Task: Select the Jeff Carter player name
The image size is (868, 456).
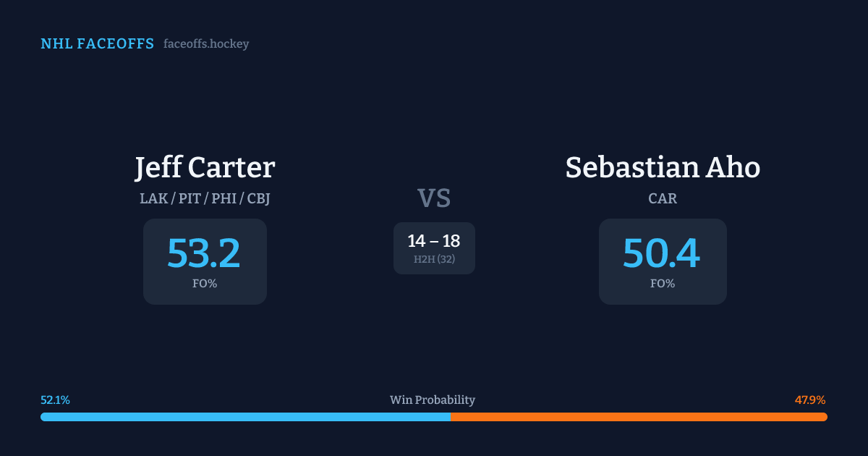Action: 205,167
